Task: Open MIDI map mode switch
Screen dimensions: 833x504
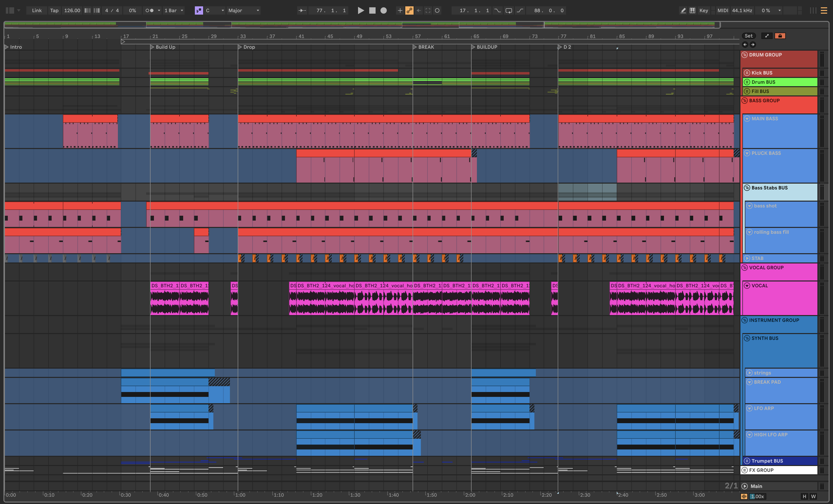Action: tap(722, 10)
